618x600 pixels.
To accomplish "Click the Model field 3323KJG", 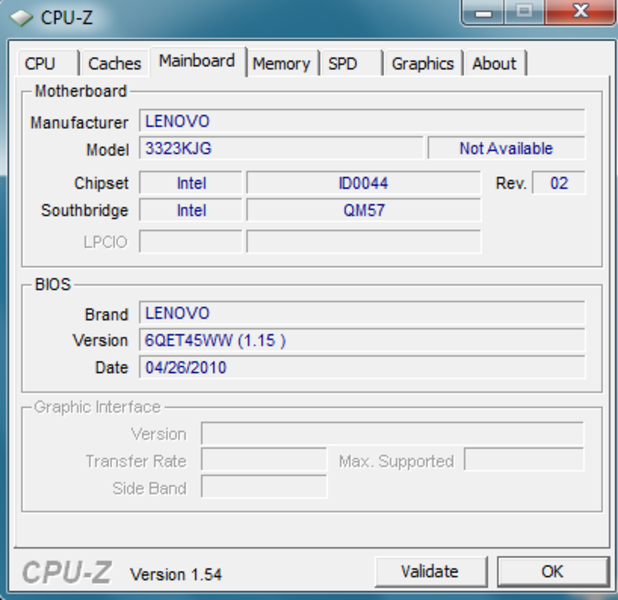I will tap(281, 148).
